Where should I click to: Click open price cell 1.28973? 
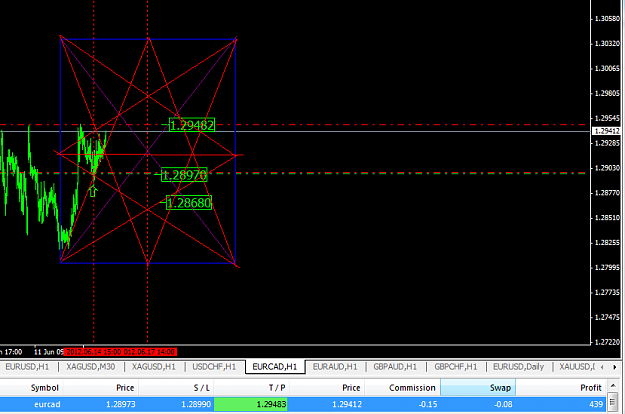[120, 404]
